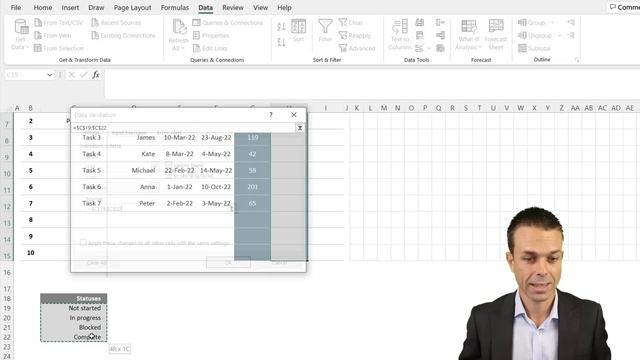Toggle the Filter funnel button
This screenshot has width=640, height=360.
(x=325, y=31)
